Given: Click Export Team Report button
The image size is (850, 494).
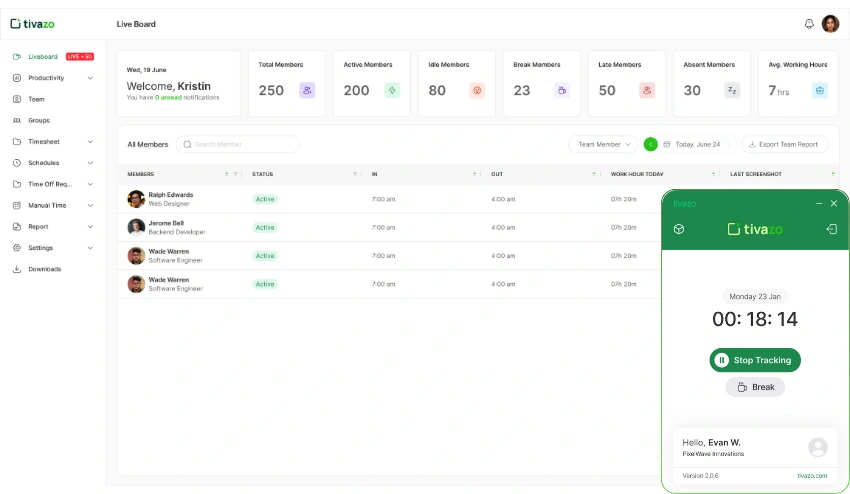Looking at the screenshot, I should 784,144.
